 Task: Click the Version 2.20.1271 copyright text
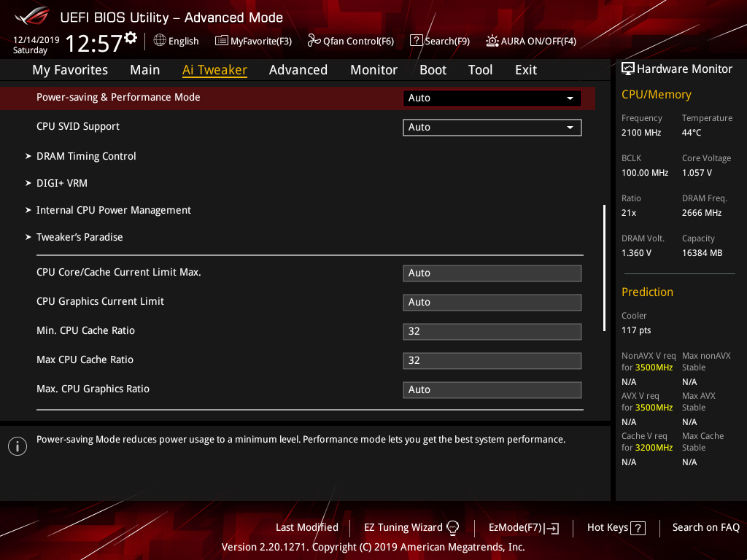click(373, 547)
